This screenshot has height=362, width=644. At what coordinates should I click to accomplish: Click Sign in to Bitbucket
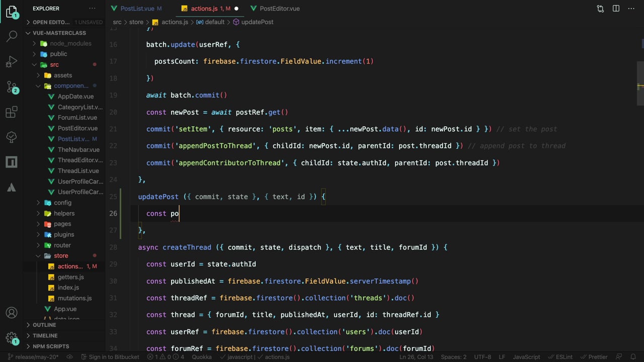click(x=110, y=357)
